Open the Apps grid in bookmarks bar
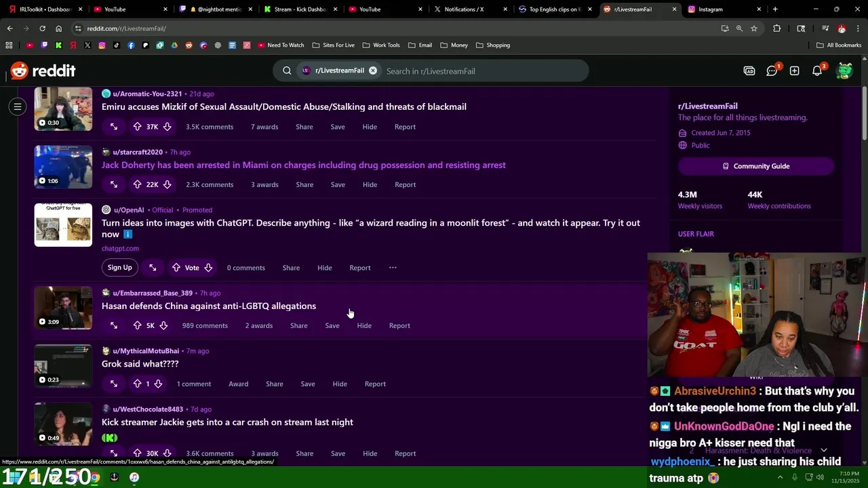This screenshot has height=488, width=868. pyautogui.click(x=9, y=45)
